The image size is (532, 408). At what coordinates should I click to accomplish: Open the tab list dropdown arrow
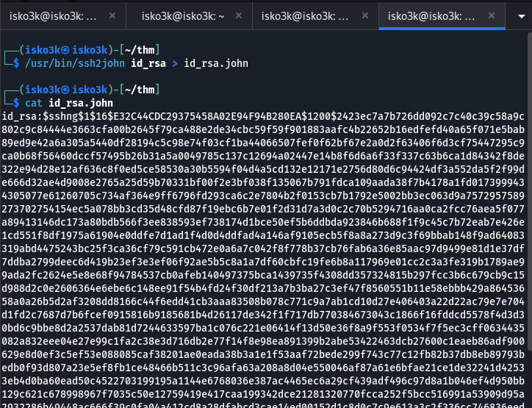tap(517, 15)
